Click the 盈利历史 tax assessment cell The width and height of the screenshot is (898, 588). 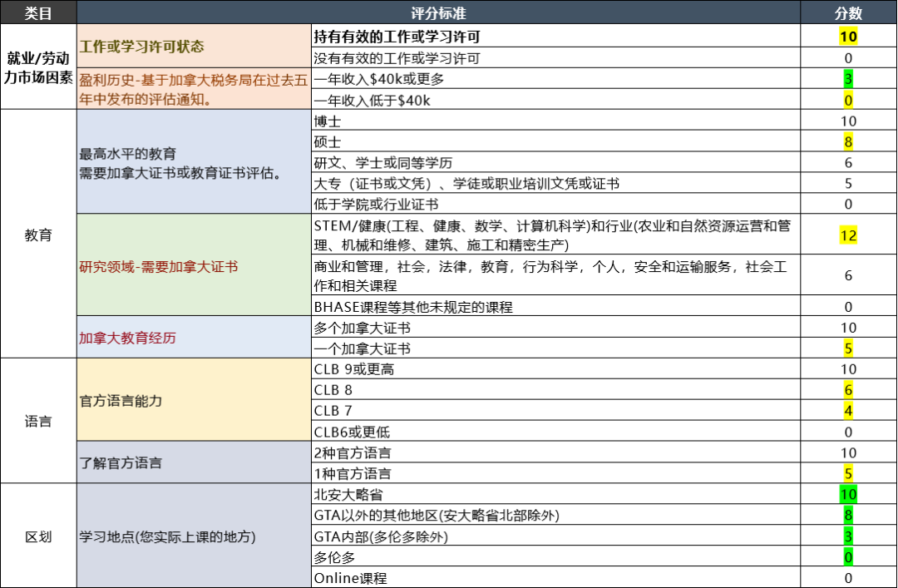(194, 88)
